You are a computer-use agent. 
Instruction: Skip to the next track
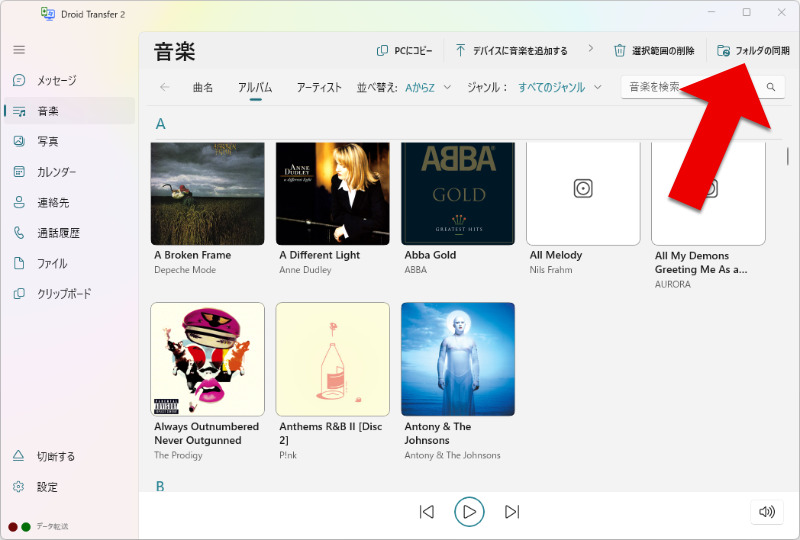tap(512, 512)
